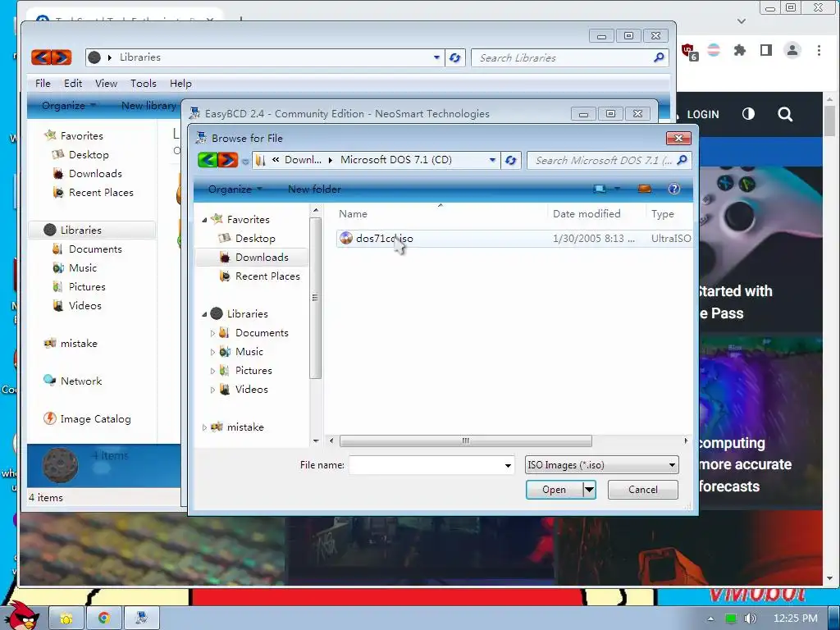Click the navigation pane vertical scrollbar
This screenshot has width=840, height=630.
tap(316, 297)
